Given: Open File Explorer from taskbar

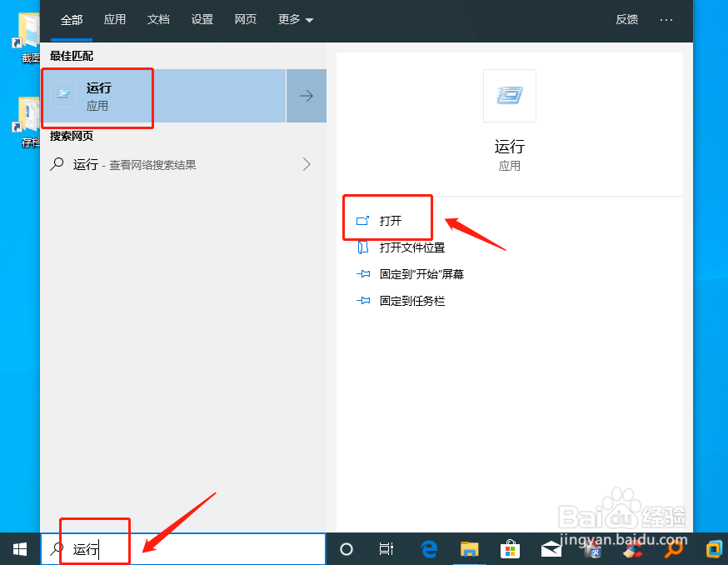Looking at the screenshot, I should tap(470, 550).
